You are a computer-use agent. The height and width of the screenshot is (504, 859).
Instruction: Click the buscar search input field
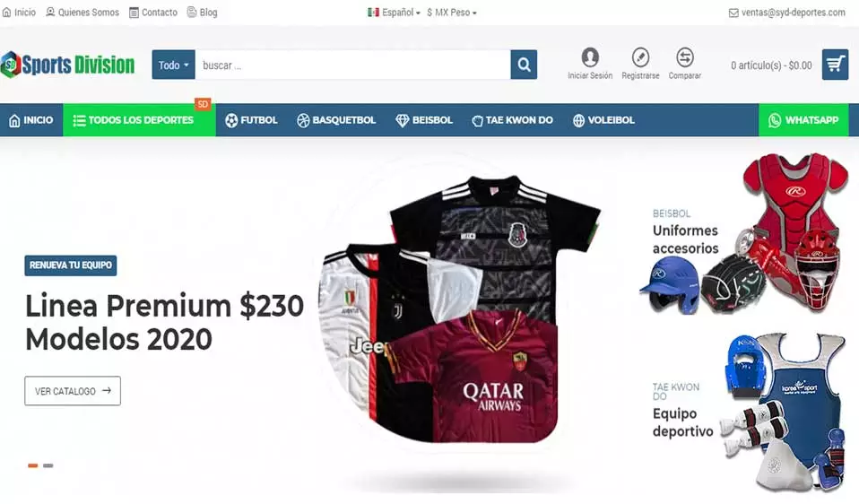click(x=352, y=65)
